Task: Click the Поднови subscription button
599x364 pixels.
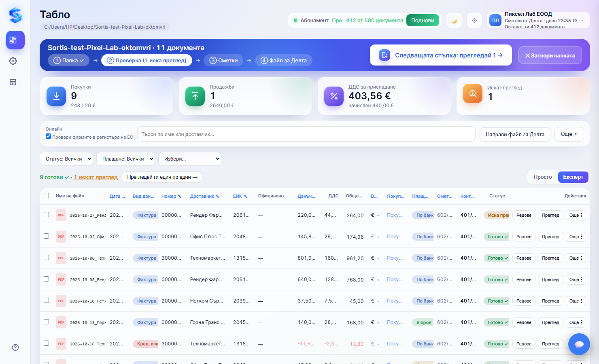Action: pos(423,20)
